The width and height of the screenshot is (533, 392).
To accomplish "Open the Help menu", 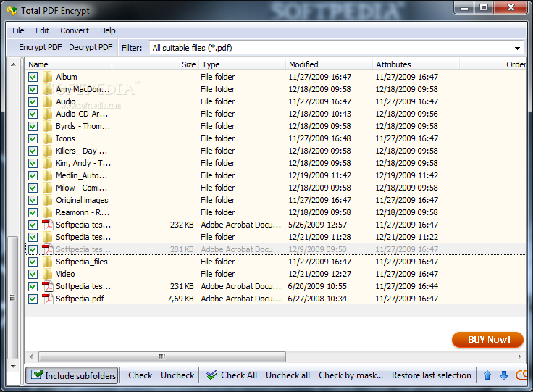I will pos(108,30).
